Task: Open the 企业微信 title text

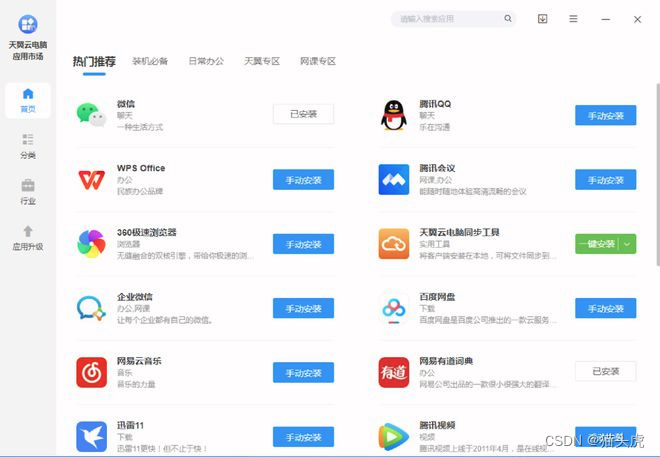Action: point(135,297)
